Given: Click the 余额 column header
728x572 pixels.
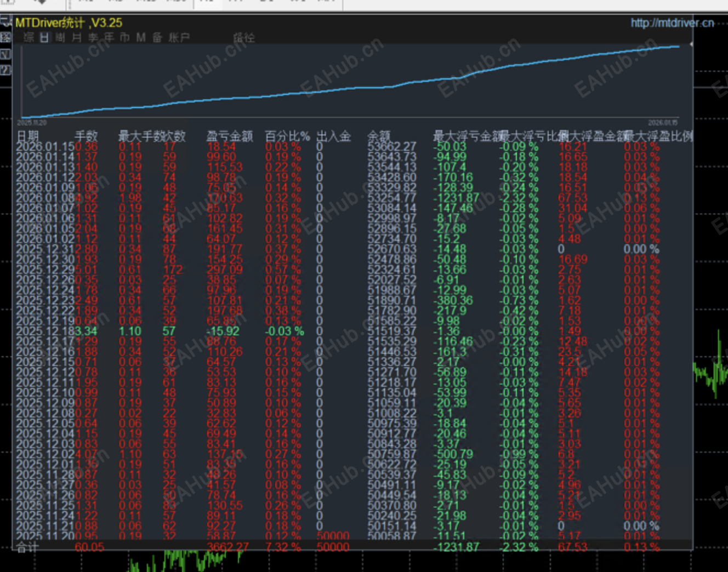Looking at the screenshot, I should point(379,136).
